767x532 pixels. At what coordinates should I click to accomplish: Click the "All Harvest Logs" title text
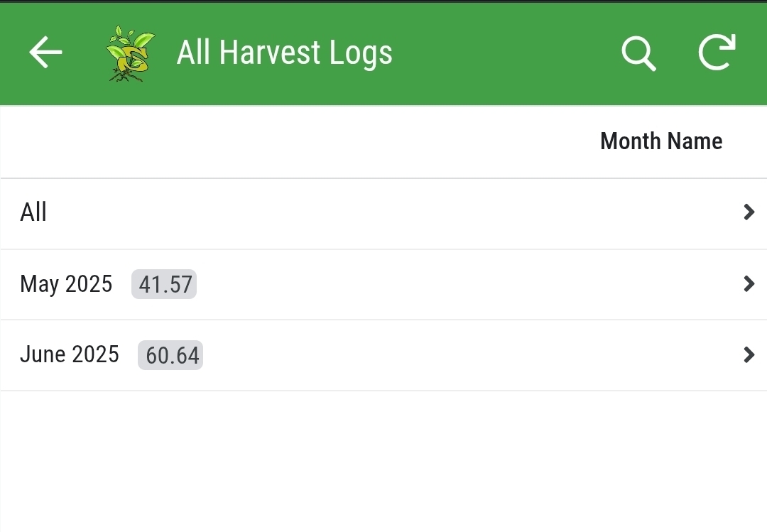pos(284,53)
